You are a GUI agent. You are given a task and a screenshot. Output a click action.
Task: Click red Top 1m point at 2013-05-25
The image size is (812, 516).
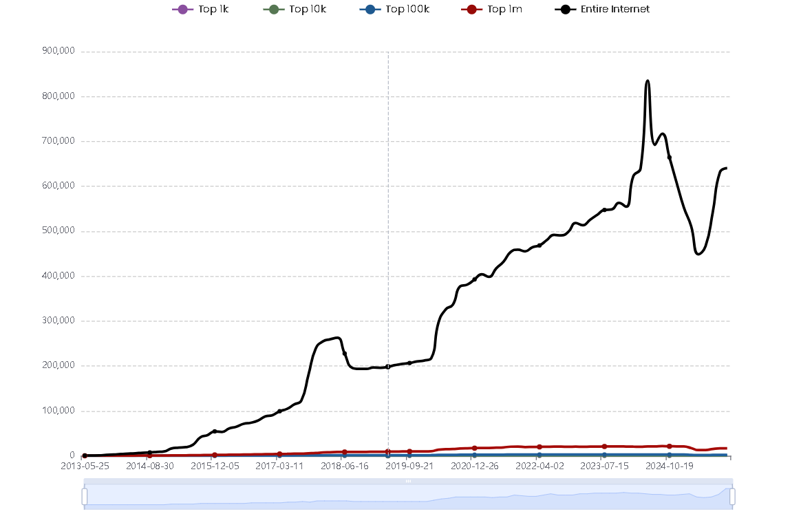pos(85,456)
